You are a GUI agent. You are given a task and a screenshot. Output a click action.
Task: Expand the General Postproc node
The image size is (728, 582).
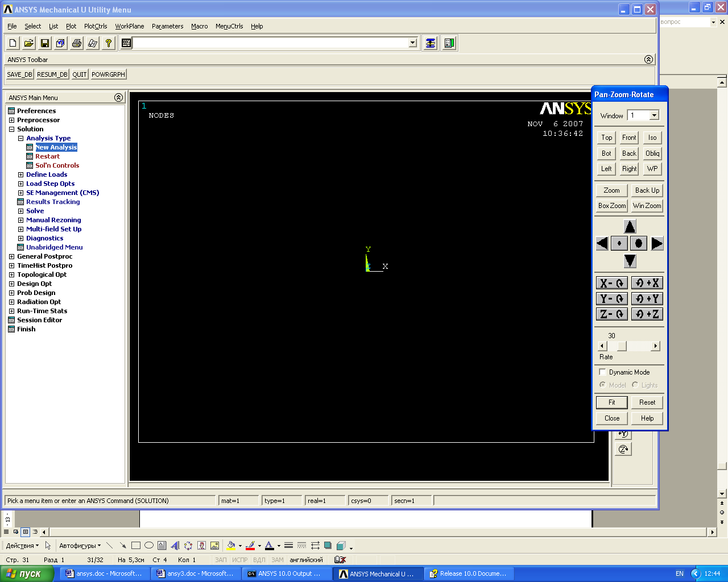11,256
